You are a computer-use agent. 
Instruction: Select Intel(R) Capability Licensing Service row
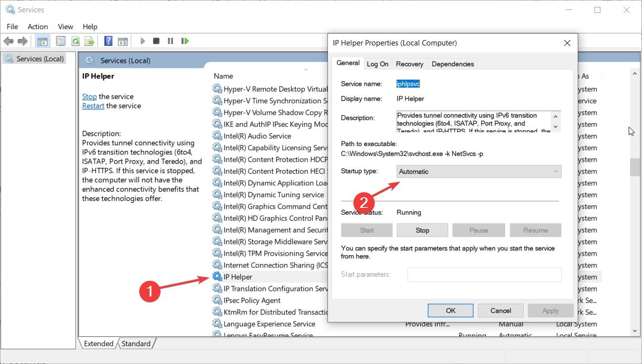[x=270, y=148]
